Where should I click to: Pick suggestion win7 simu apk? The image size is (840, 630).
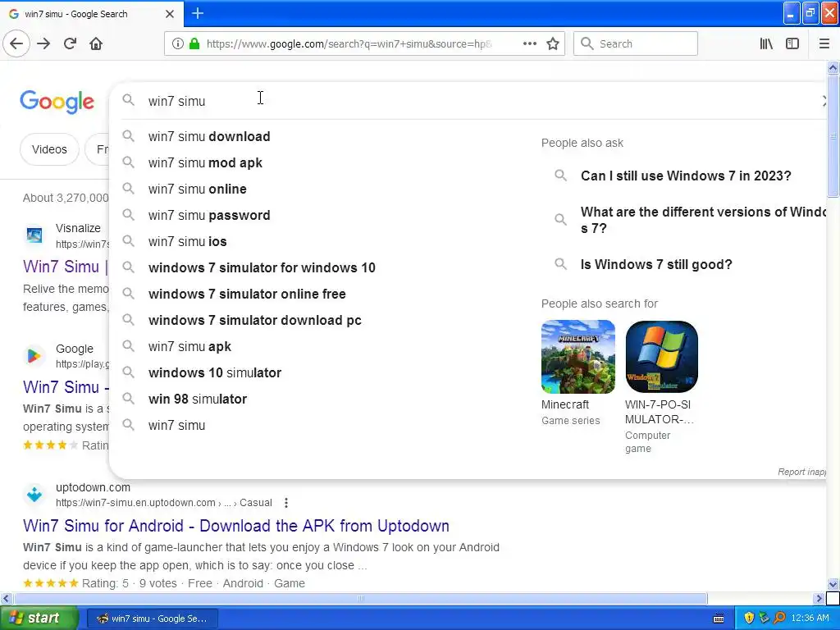coord(189,347)
